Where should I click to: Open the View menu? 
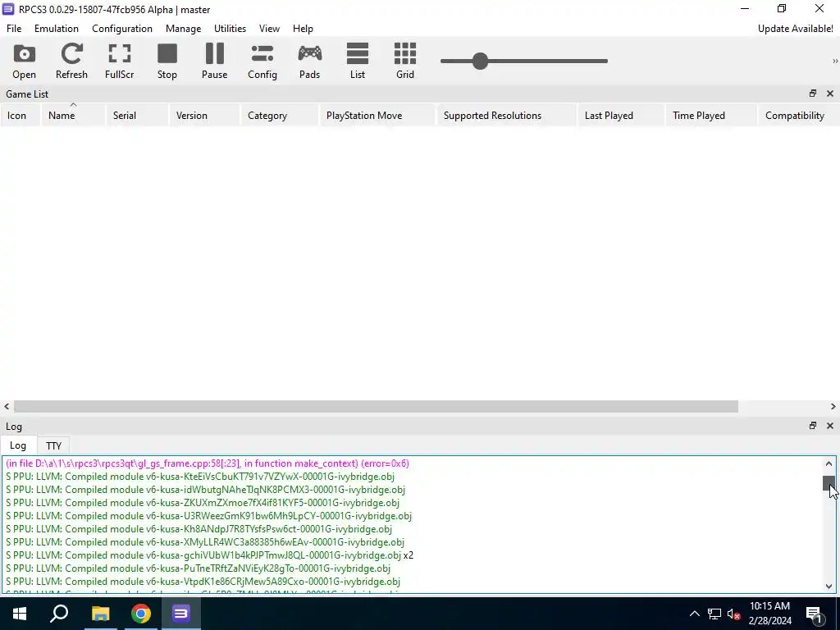pos(269,29)
